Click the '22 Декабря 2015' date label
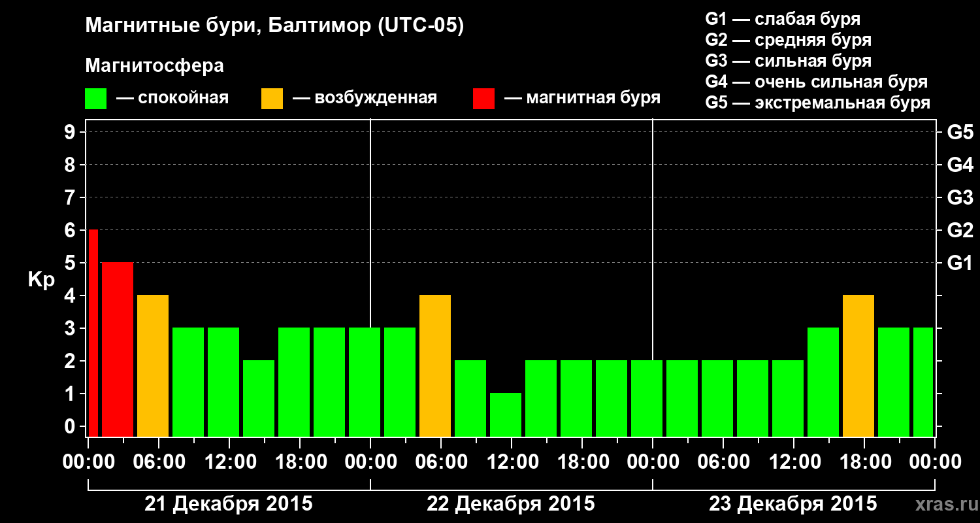 click(x=511, y=504)
